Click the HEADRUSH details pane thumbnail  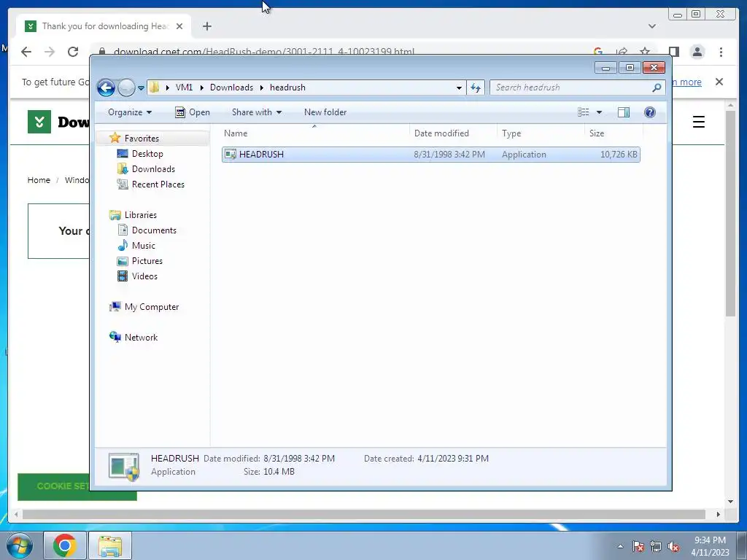coord(124,467)
